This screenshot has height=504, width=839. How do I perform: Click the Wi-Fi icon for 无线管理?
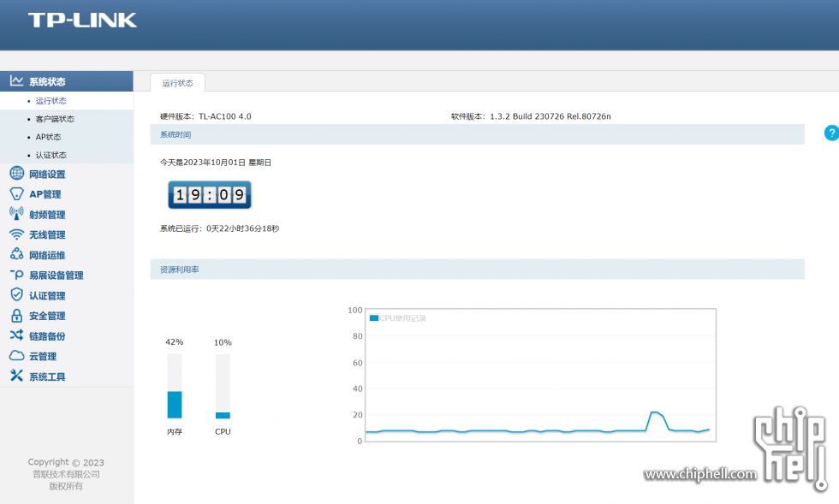(x=16, y=234)
